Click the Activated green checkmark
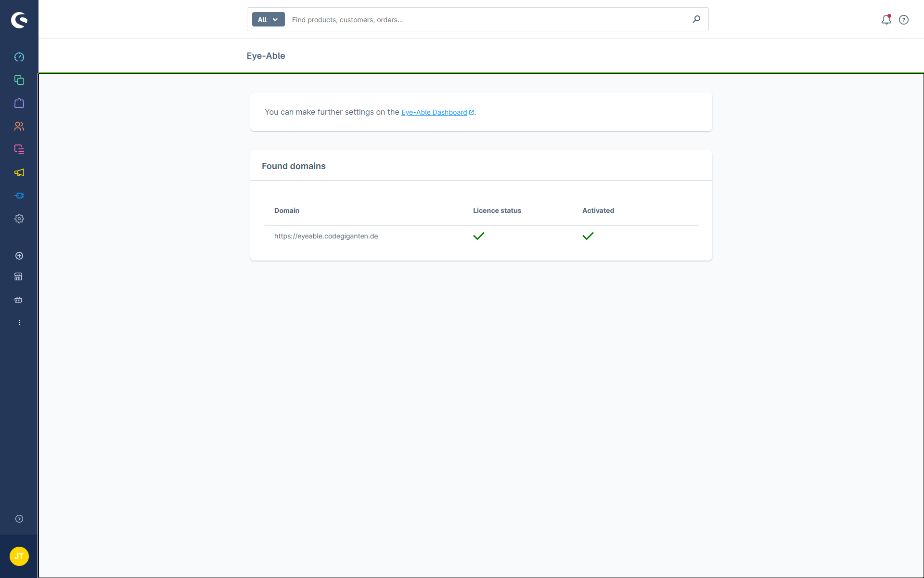The height and width of the screenshot is (578, 924). 588,236
